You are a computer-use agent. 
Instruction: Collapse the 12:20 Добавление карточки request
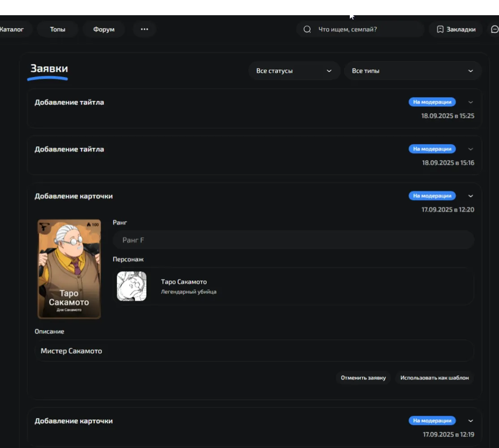(x=470, y=196)
